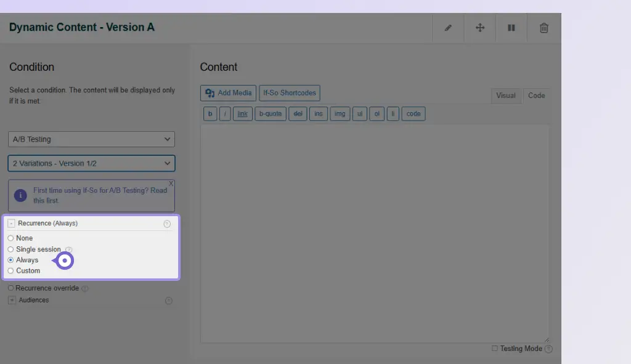The height and width of the screenshot is (364, 631).
Task: Open the Testing Mode help icon
Action: 548,349
